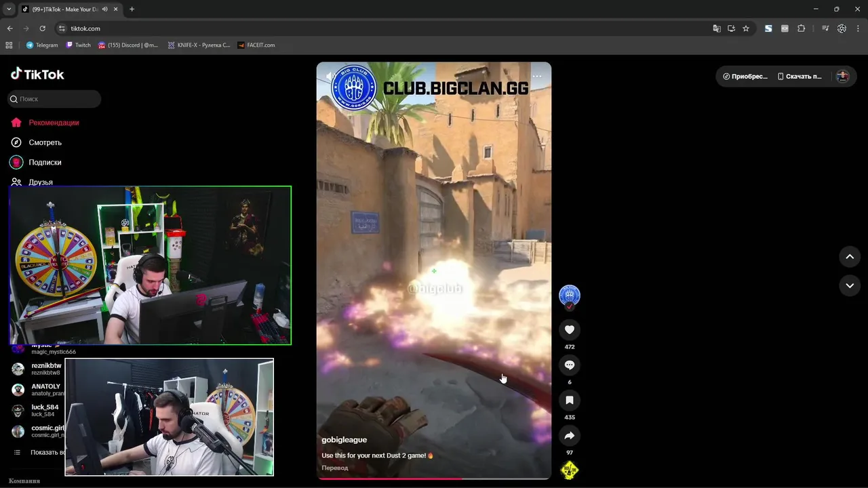The width and height of the screenshot is (868, 488).
Task: Open the media control music icon
Action: click(825, 28)
